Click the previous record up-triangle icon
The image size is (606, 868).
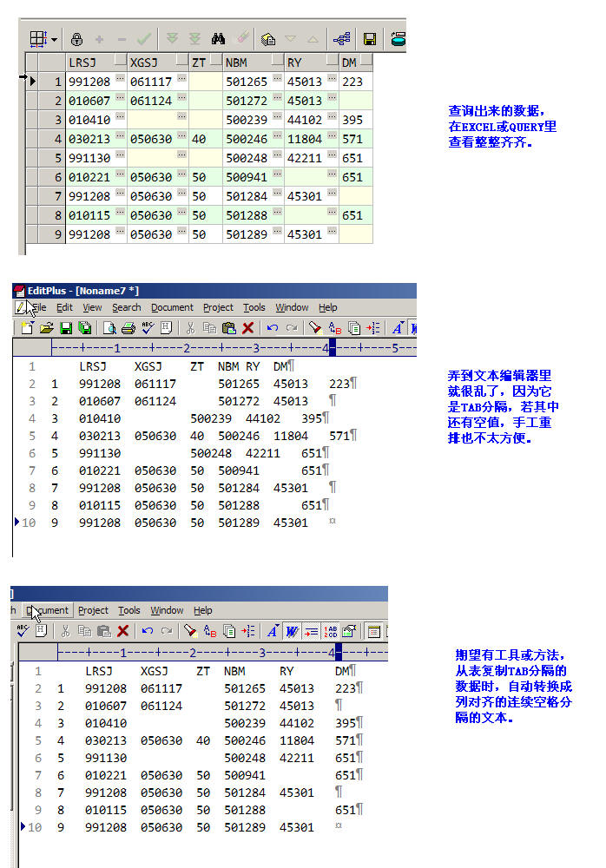click(313, 39)
